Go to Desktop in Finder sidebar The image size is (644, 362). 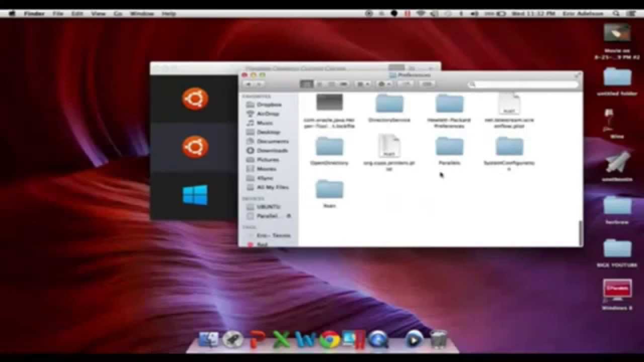(x=268, y=132)
